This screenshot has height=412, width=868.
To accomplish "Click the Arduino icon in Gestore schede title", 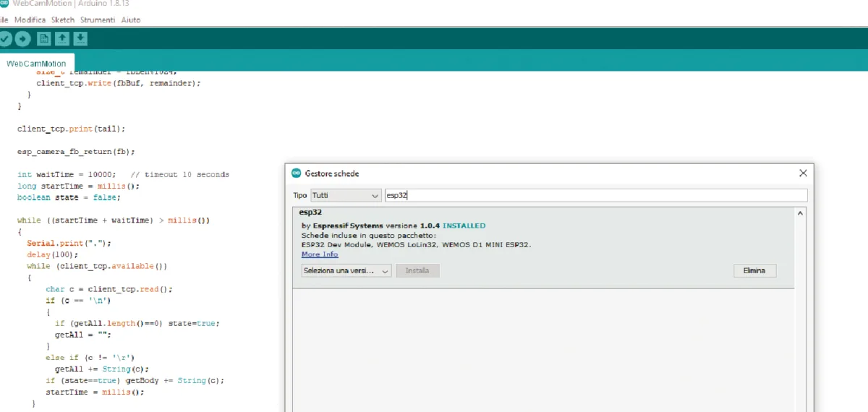I will 296,173.
